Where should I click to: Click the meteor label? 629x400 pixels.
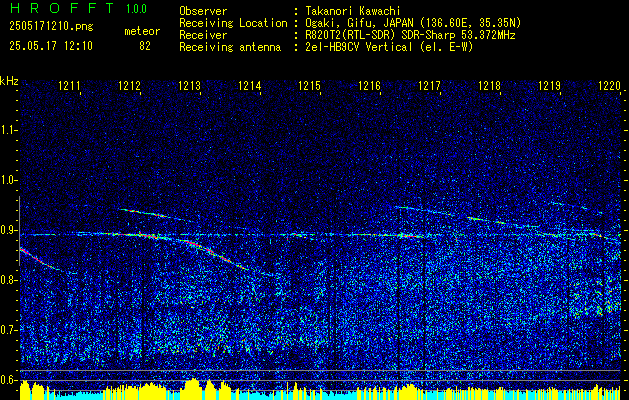[x=142, y=31]
